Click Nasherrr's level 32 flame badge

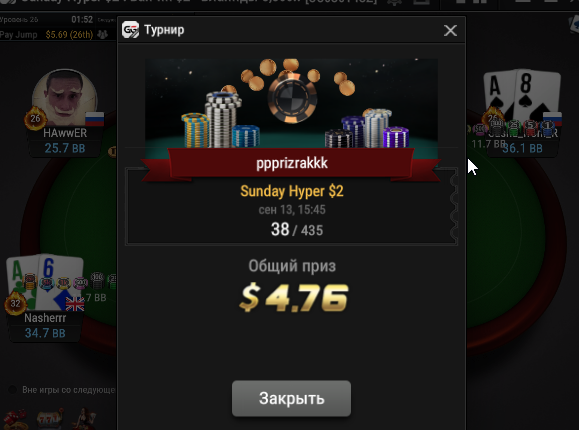pyautogui.click(x=15, y=303)
